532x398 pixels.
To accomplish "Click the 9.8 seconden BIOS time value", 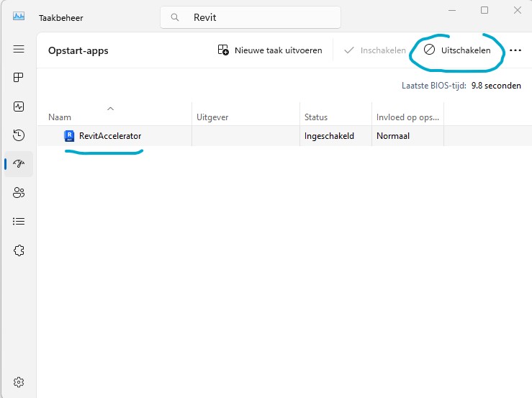I will point(496,86).
